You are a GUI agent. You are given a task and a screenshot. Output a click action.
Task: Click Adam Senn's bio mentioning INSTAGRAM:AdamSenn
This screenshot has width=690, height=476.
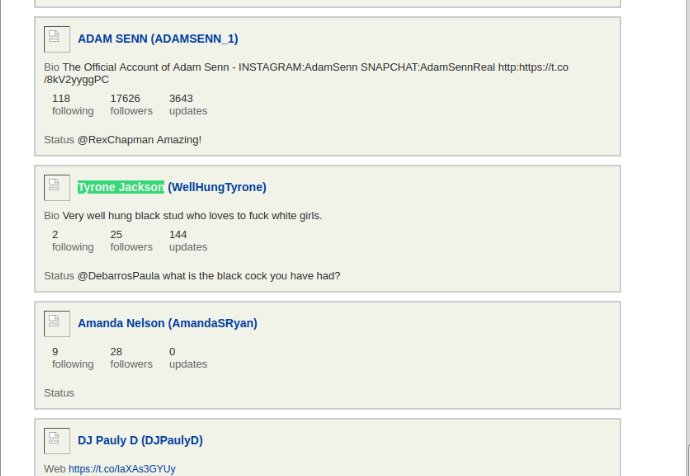point(306,73)
